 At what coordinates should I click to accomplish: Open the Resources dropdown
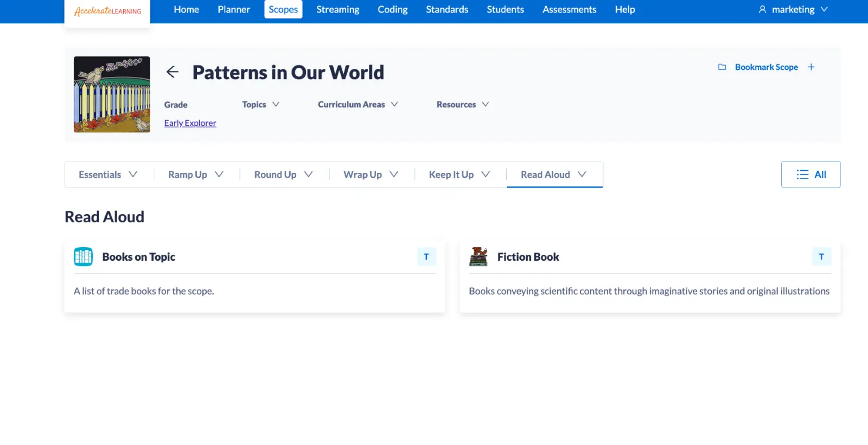click(462, 105)
